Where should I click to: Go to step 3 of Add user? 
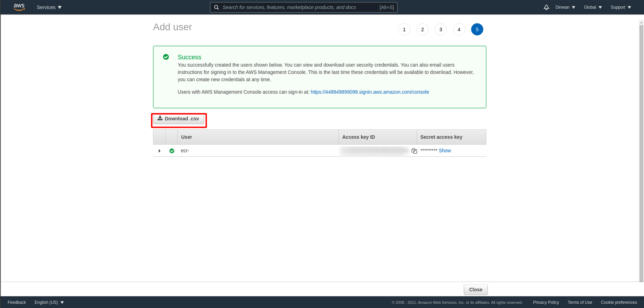[441, 29]
